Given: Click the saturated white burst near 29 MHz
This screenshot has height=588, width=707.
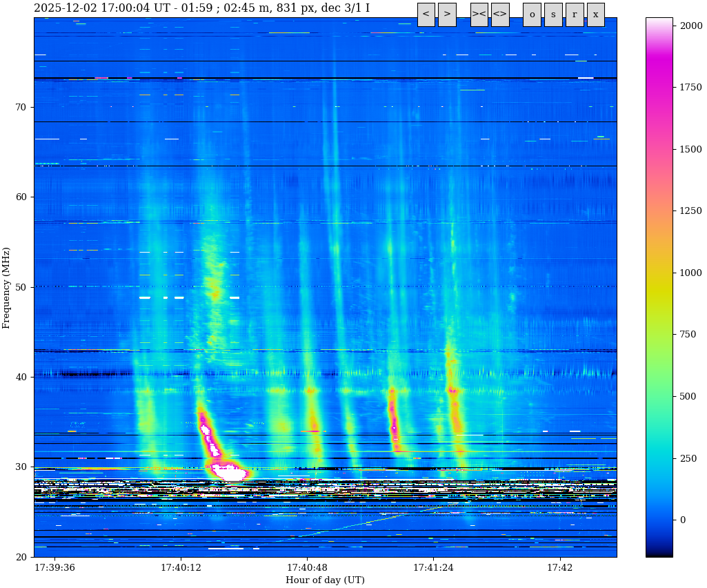Looking at the screenshot, I should pos(230,473).
